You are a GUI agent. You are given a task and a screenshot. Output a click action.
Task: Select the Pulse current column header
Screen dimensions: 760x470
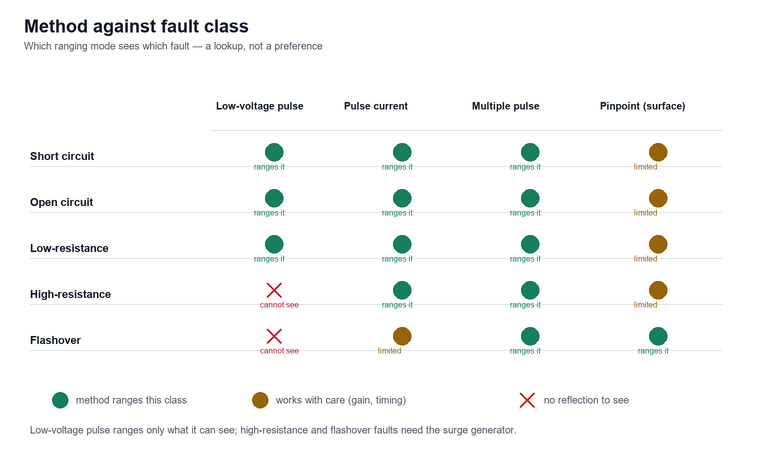[x=376, y=106]
